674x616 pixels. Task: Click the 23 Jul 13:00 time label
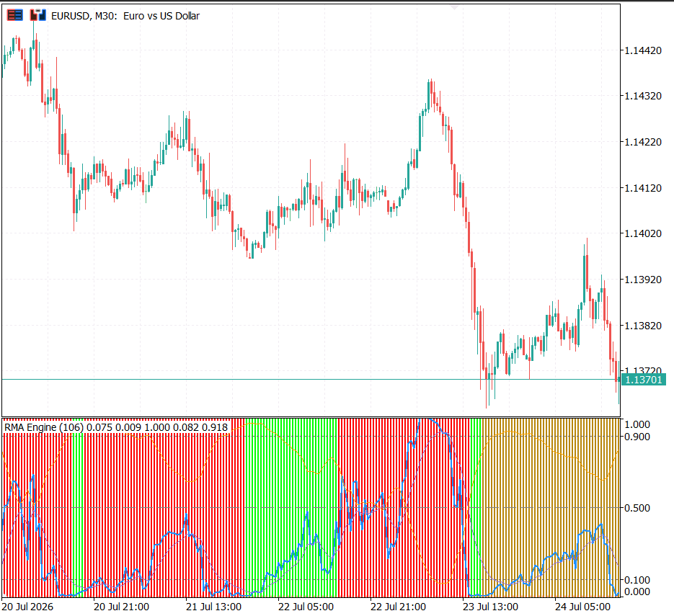coord(490,607)
